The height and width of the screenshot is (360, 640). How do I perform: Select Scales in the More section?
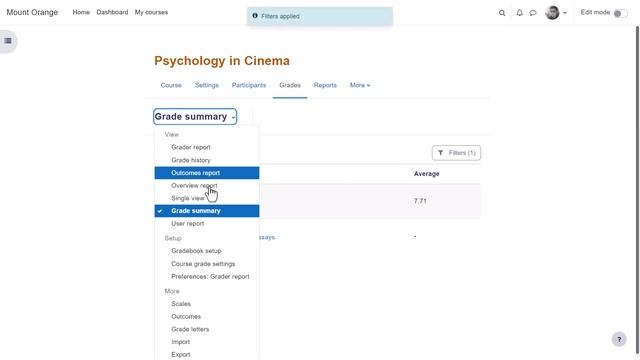207,304
